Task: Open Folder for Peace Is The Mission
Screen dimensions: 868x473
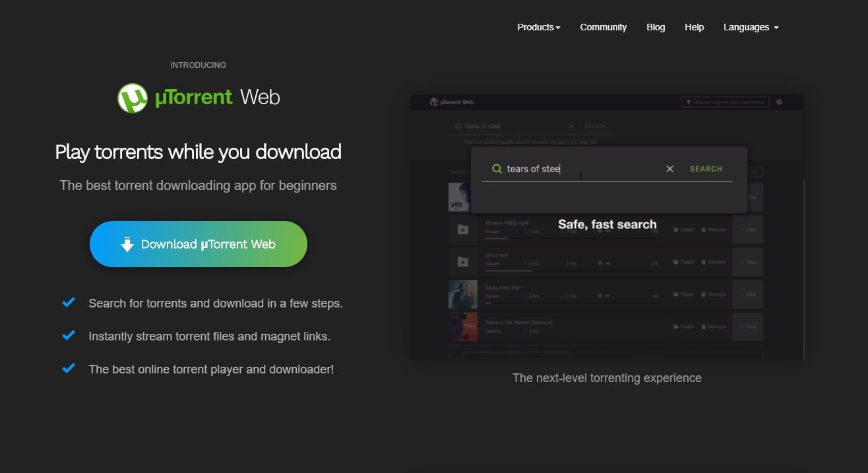Action: point(683,327)
